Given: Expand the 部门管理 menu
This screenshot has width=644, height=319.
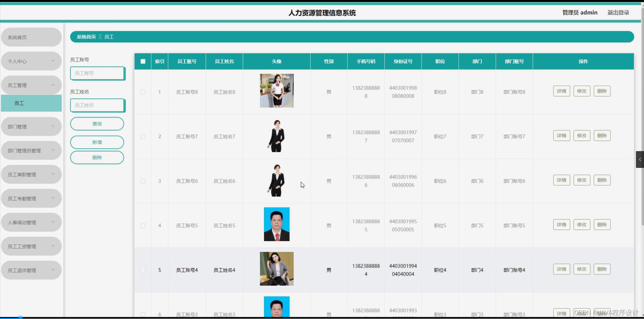Looking at the screenshot, I should (x=31, y=127).
